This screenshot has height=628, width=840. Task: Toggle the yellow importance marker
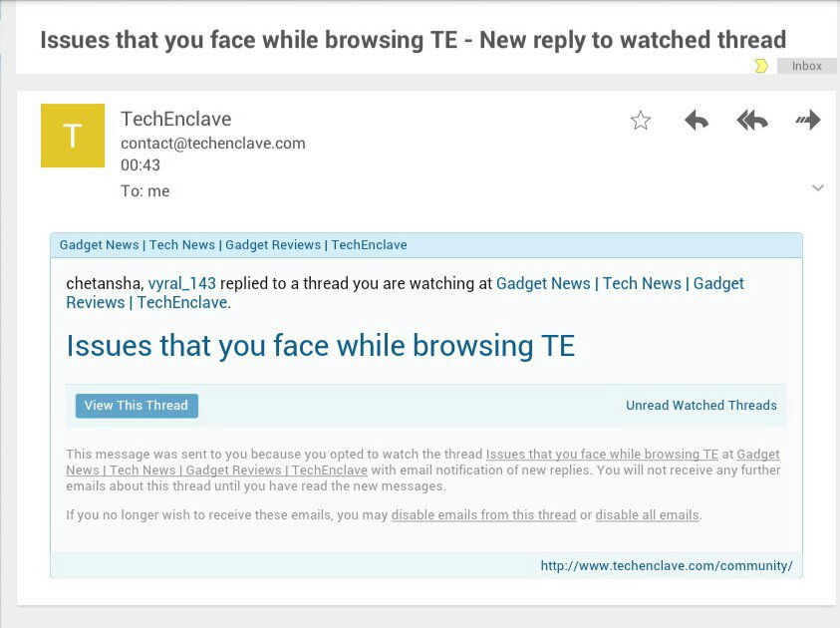pos(761,66)
